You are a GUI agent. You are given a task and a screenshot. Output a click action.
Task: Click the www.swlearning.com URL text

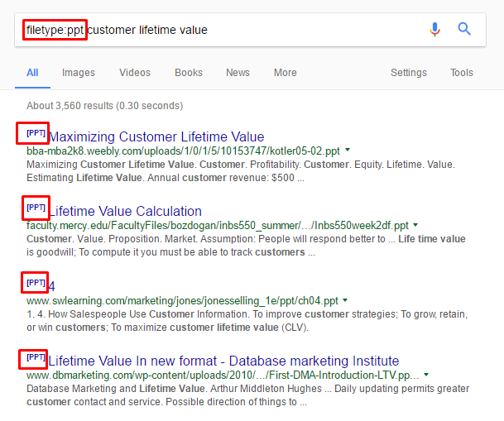[182, 300]
